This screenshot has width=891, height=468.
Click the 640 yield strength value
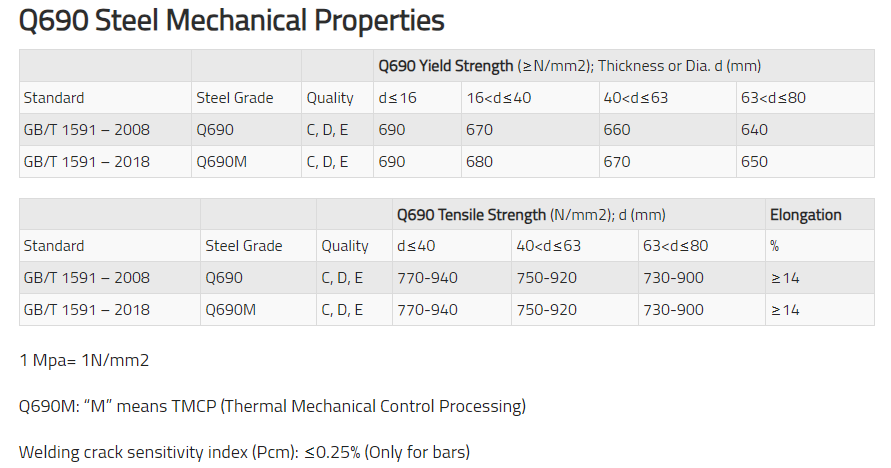pyautogui.click(x=754, y=130)
